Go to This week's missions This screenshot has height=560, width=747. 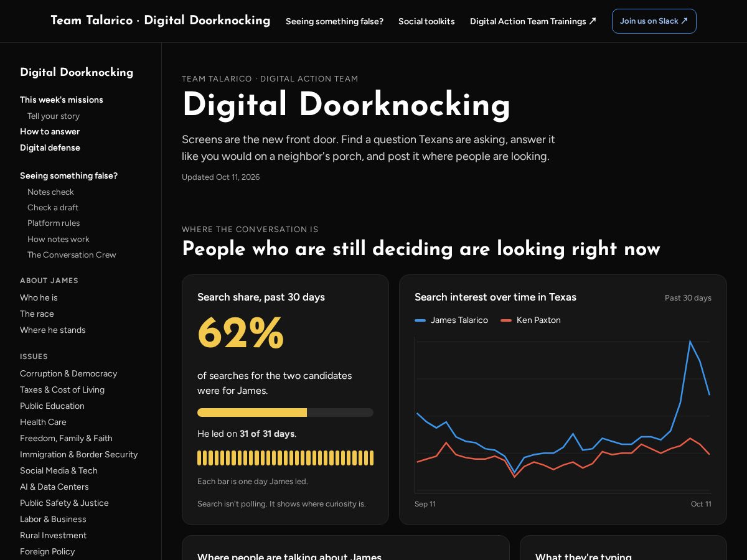(62, 100)
